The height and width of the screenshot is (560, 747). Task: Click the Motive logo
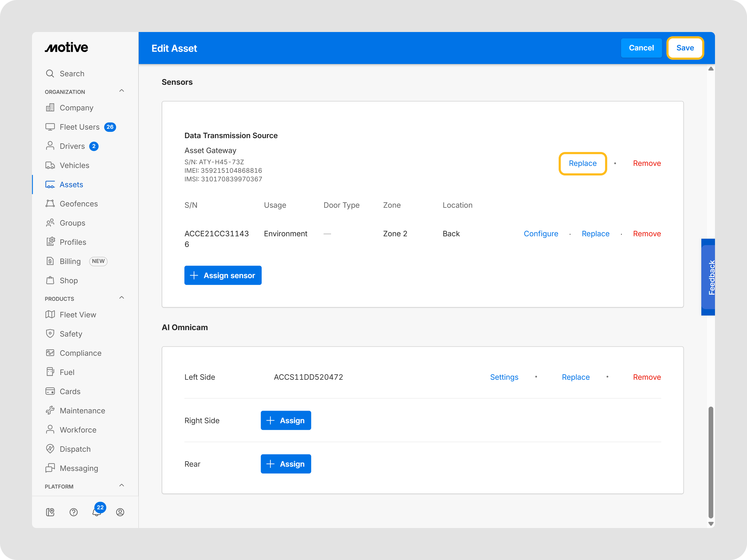point(66,47)
